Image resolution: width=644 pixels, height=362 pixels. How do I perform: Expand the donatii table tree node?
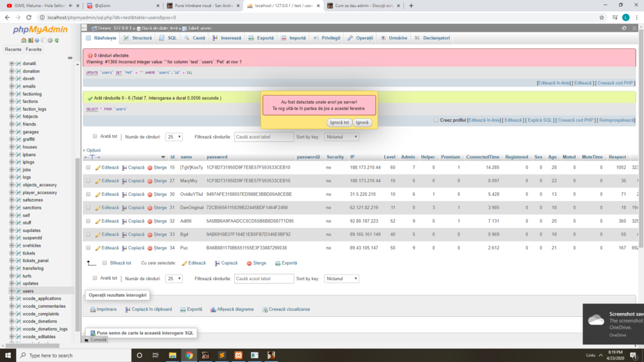click(x=12, y=64)
